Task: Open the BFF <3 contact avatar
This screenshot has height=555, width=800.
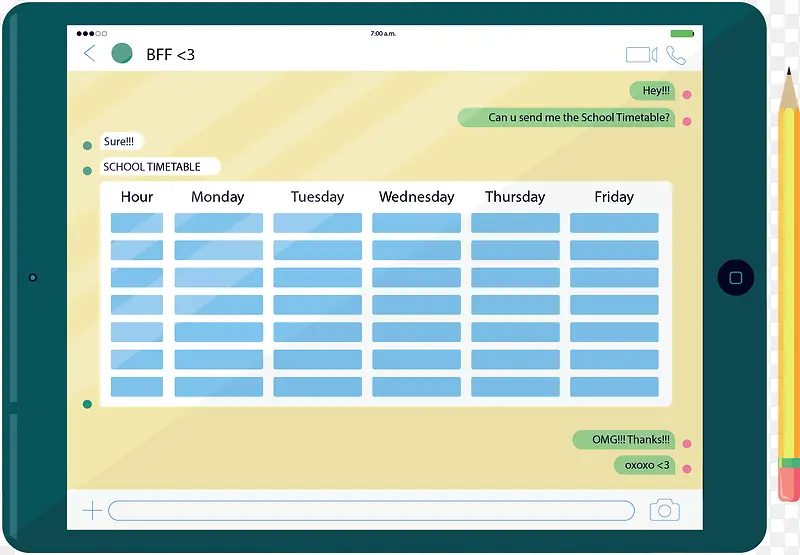Action: click(122, 53)
